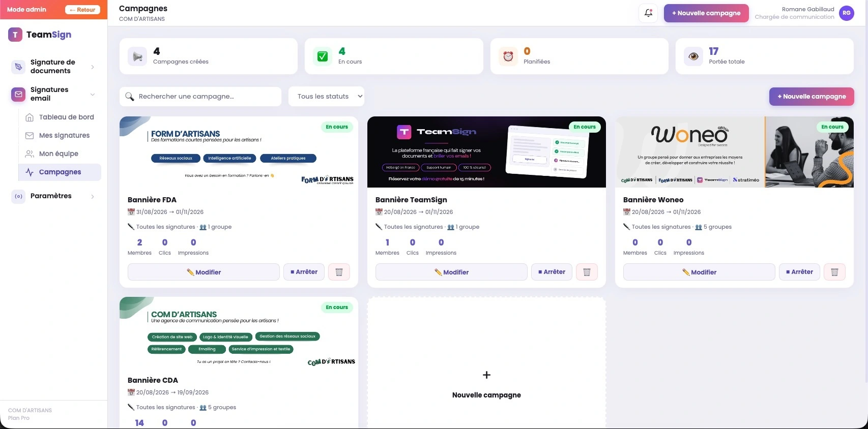
Task: Open the Tous les statuts filter dropdown
Action: pos(326,97)
